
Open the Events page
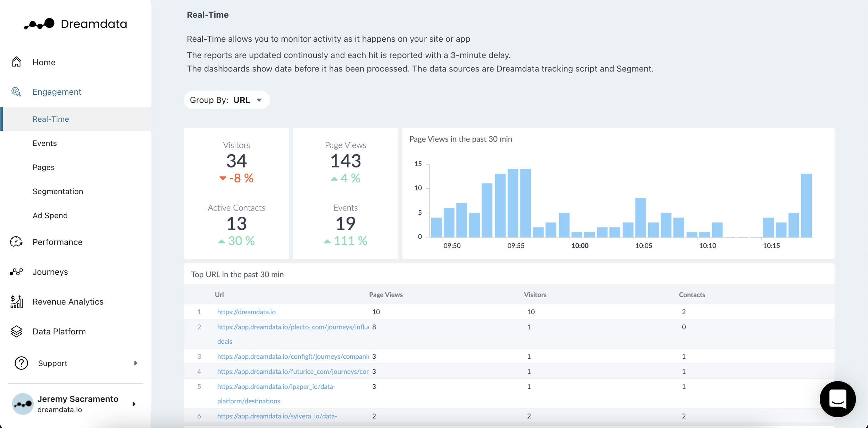tap(44, 143)
